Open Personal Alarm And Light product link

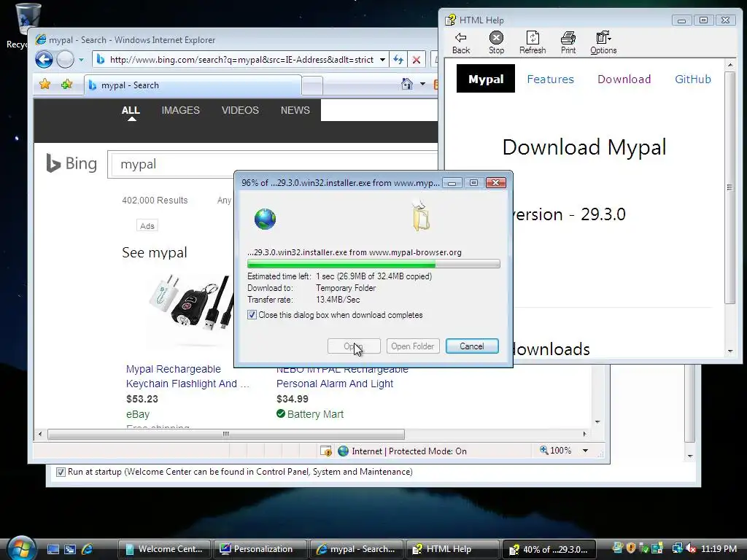[342, 377]
